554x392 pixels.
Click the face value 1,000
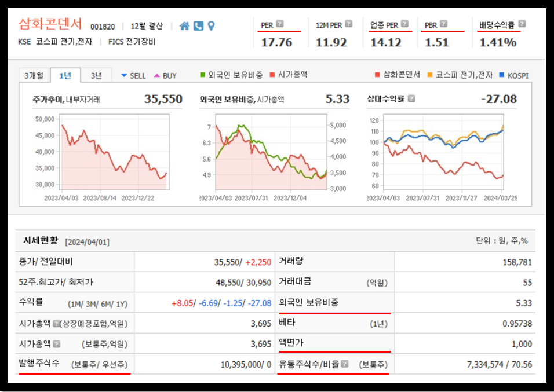pyautogui.click(x=522, y=345)
